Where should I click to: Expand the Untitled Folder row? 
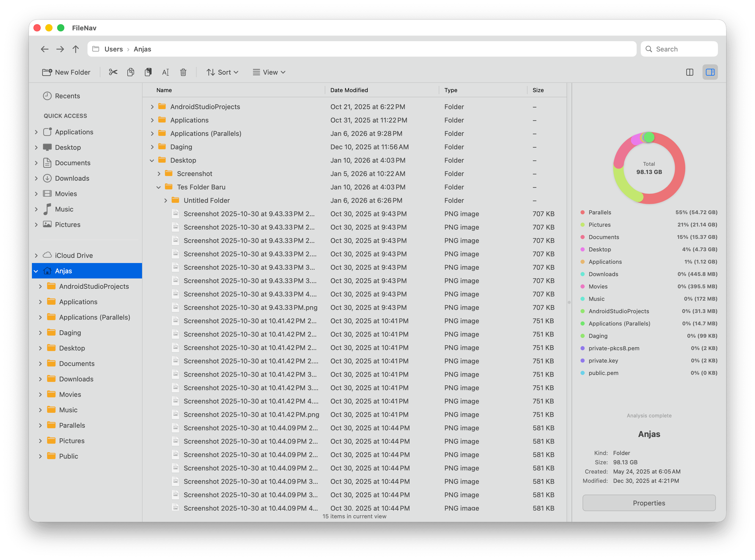(x=165, y=200)
